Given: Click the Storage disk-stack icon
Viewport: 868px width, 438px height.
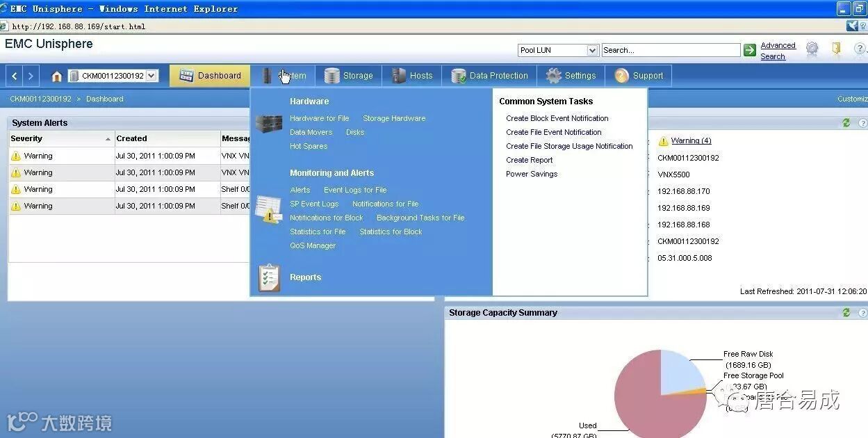Looking at the screenshot, I should click(332, 76).
